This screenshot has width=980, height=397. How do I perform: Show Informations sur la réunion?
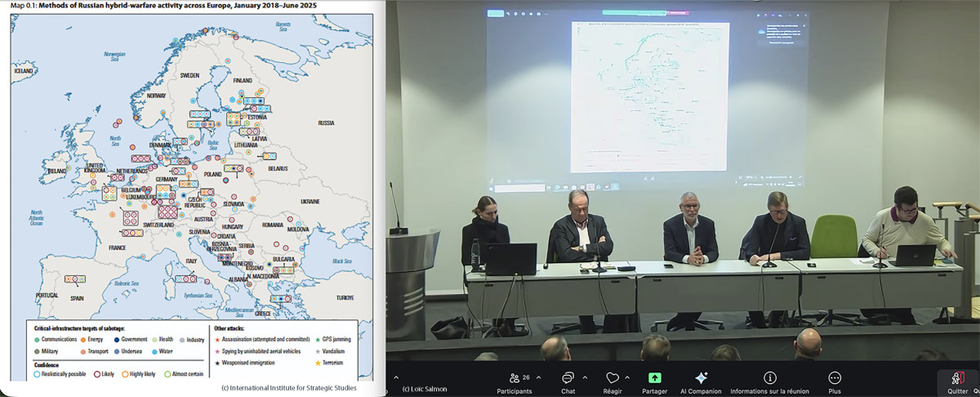click(769, 377)
